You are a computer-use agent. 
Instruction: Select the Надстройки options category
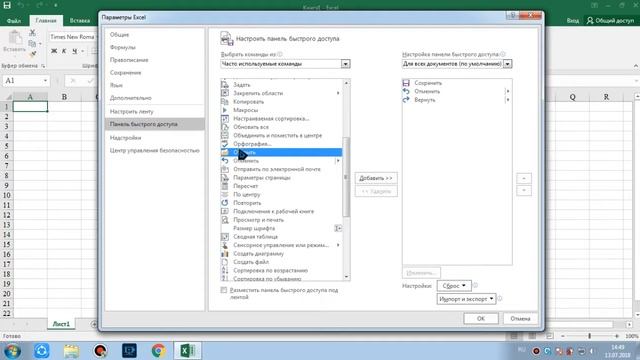(x=125, y=138)
